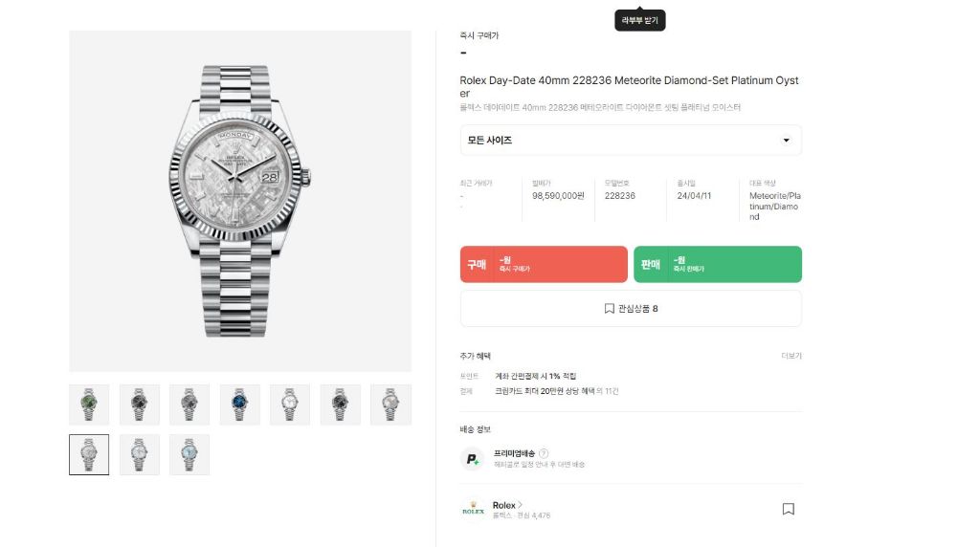
Task: Click the 라부부 받기 tooltip
Action: 639,20
